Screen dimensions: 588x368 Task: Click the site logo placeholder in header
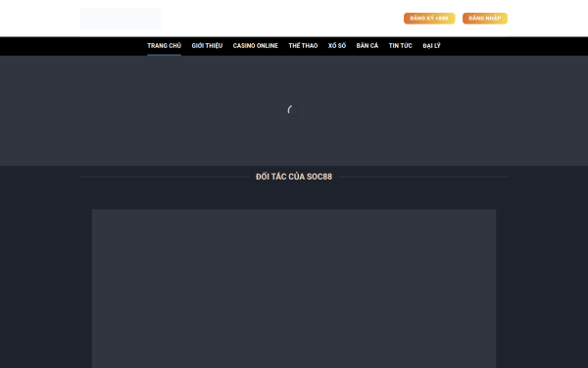[x=121, y=19]
